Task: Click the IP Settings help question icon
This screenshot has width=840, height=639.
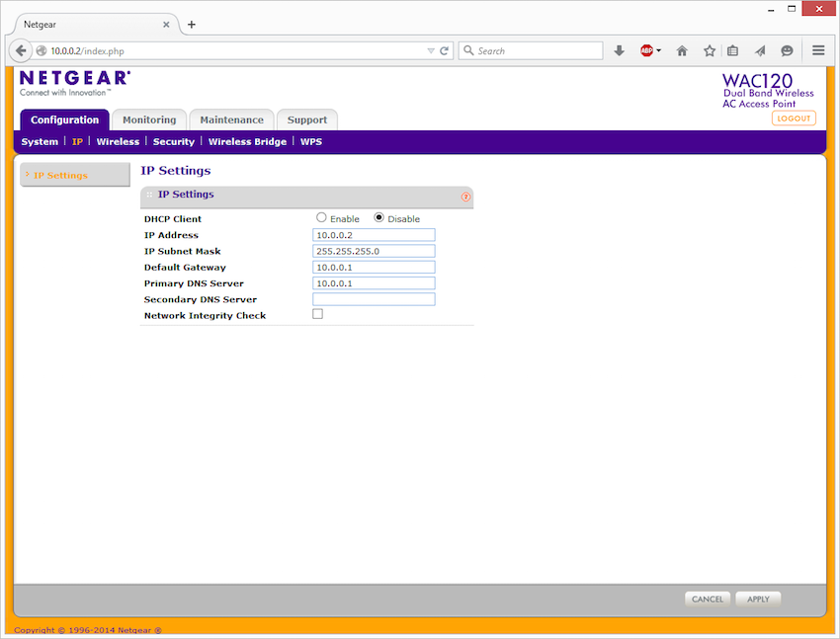Action: coord(465,197)
